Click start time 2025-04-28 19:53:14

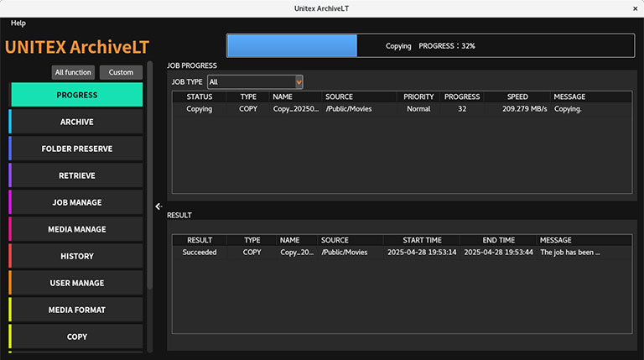422,253
